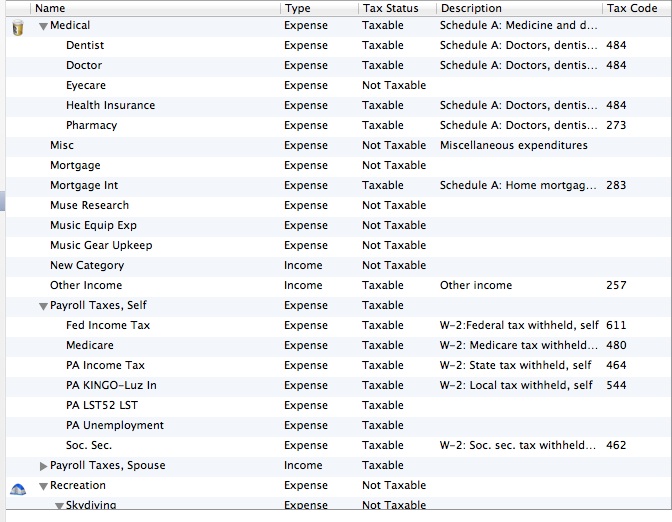The height and width of the screenshot is (522, 672).
Task: Click the medicine jar icon beside Medical
Action: click(17, 27)
